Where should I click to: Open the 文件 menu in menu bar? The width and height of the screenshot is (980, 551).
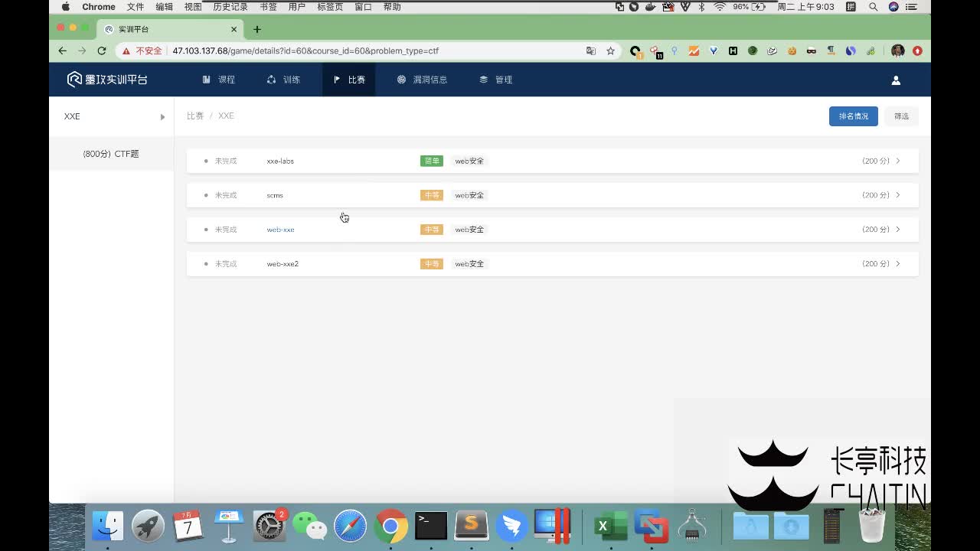(136, 7)
